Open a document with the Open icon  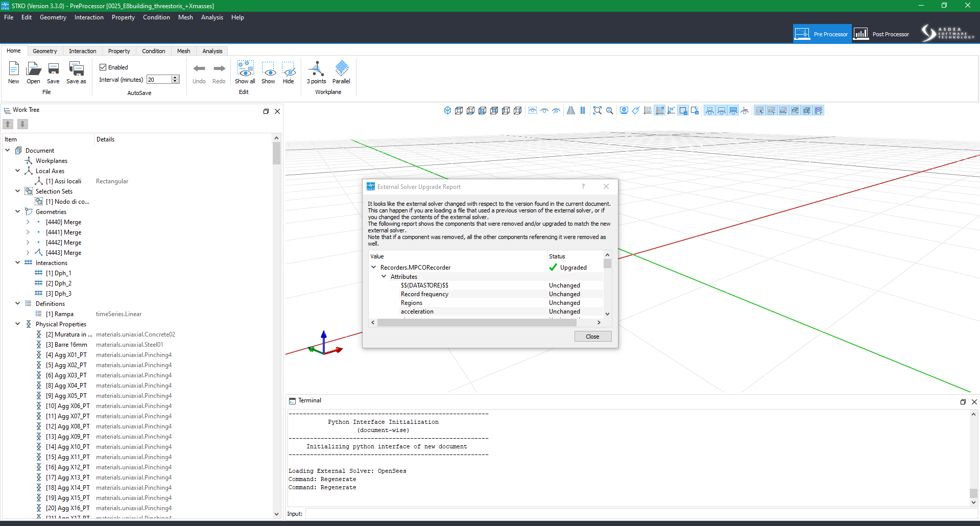click(33, 69)
